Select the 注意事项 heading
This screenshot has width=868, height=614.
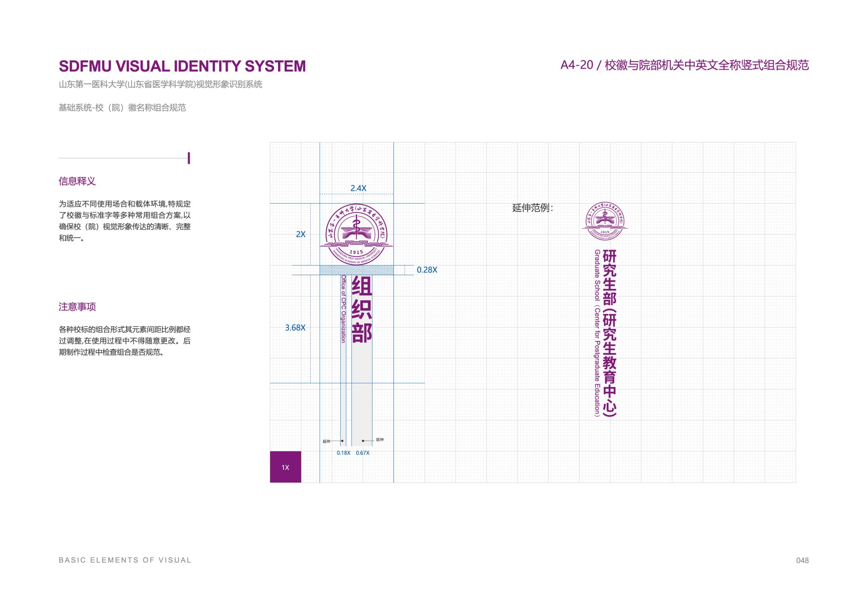click(77, 307)
